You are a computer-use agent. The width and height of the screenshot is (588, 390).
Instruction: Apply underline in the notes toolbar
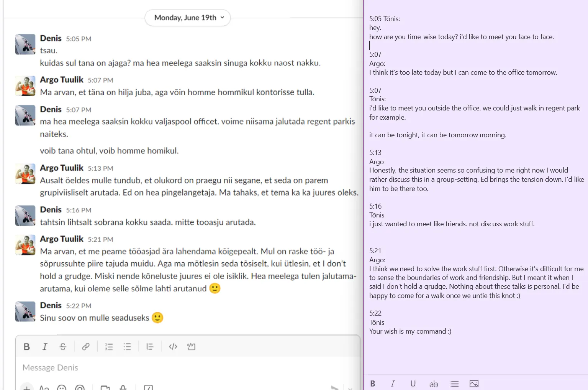pyautogui.click(x=413, y=383)
